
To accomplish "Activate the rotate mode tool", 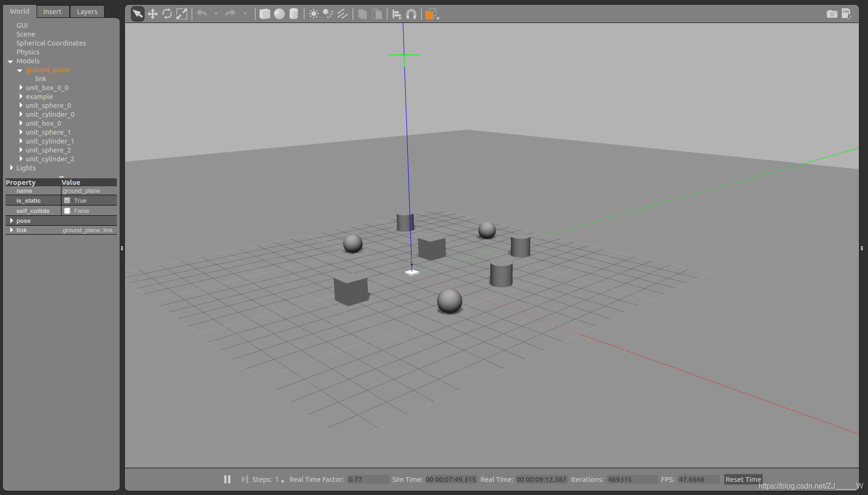I will coord(167,14).
